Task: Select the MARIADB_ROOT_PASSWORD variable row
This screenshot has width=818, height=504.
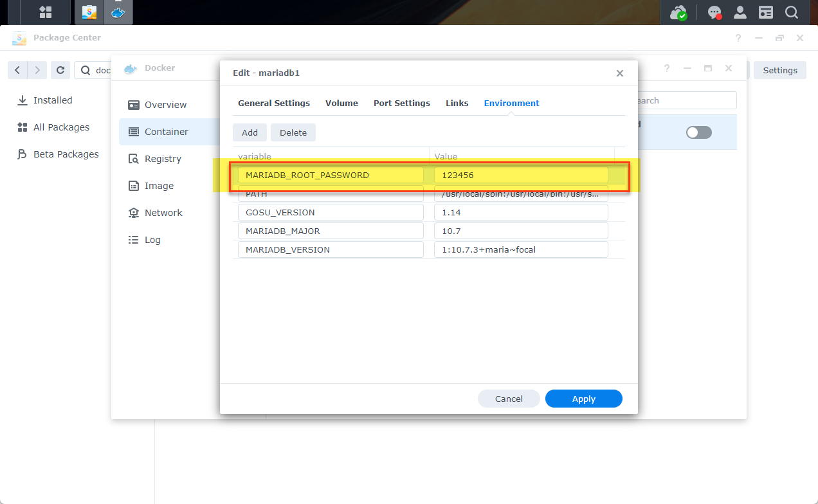Action: pyautogui.click(x=331, y=174)
